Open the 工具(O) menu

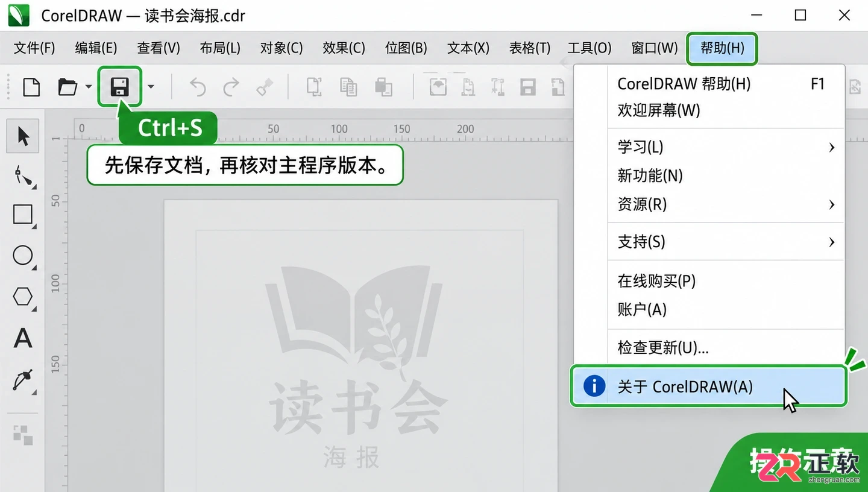(590, 48)
